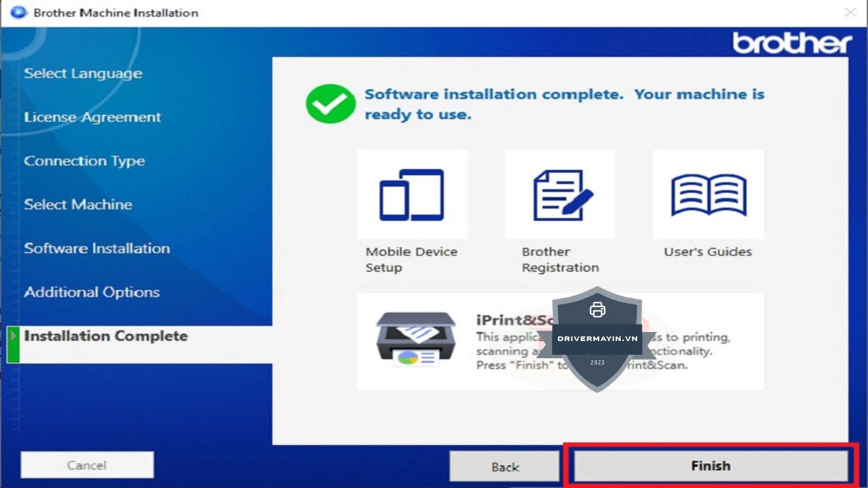Viewport: 868px width, 488px height.
Task: Go back with the Back button
Action: click(505, 466)
